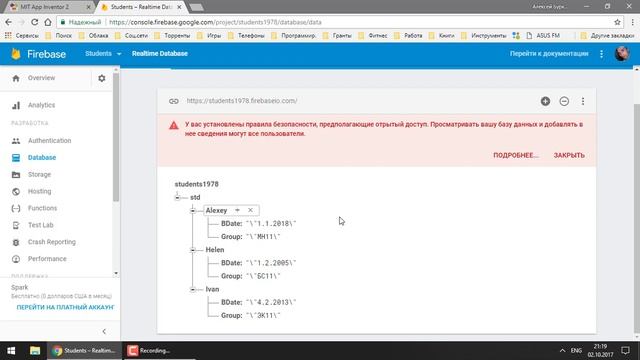Go to browser home page

pyautogui.click(x=48, y=22)
